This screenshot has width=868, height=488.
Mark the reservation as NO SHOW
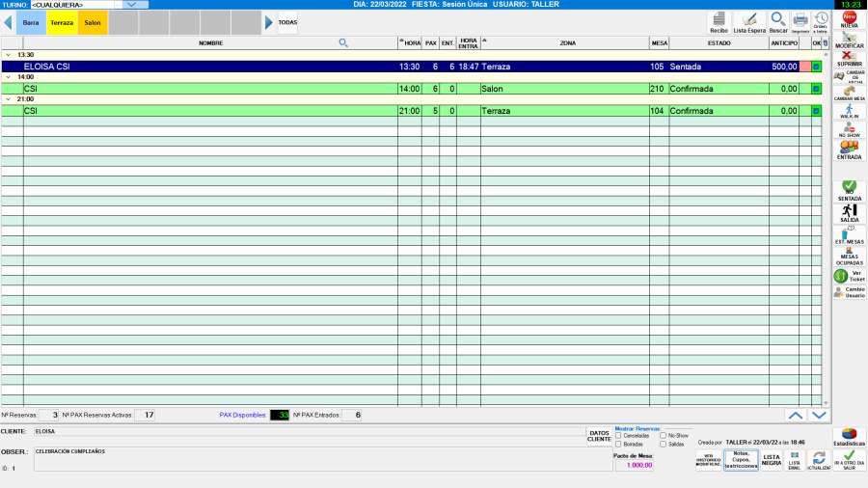coord(849,130)
